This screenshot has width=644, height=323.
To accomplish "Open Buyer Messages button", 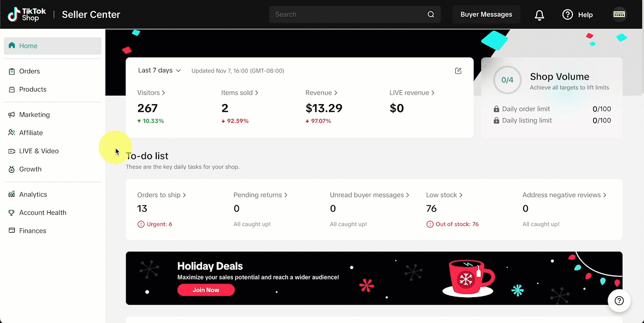I will pyautogui.click(x=486, y=14).
